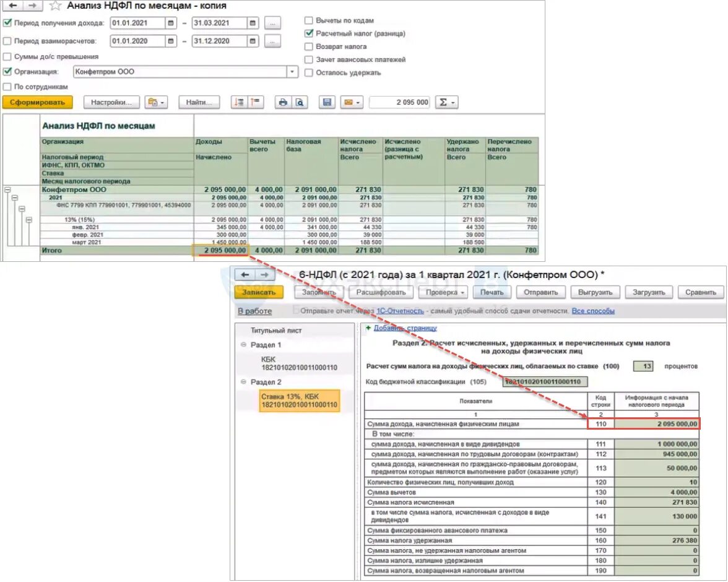Enable Вычеты по кодам checkbox
This screenshot has width=728, height=582.
[x=308, y=20]
